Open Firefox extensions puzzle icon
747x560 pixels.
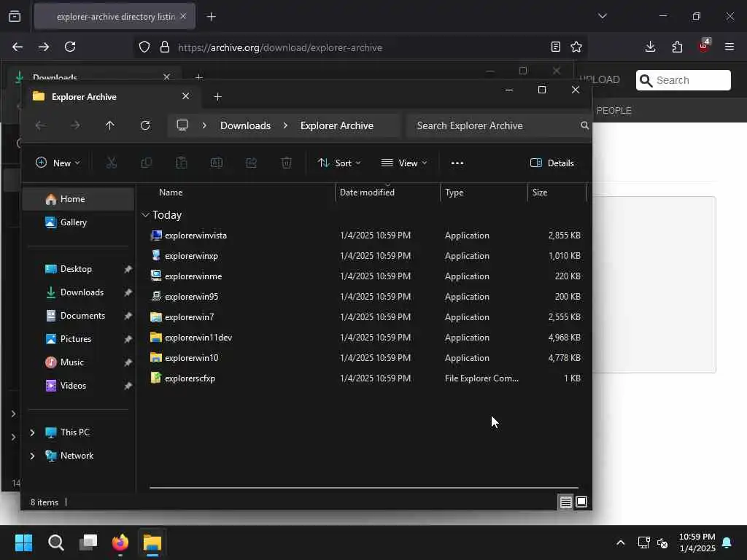[677, 47]
